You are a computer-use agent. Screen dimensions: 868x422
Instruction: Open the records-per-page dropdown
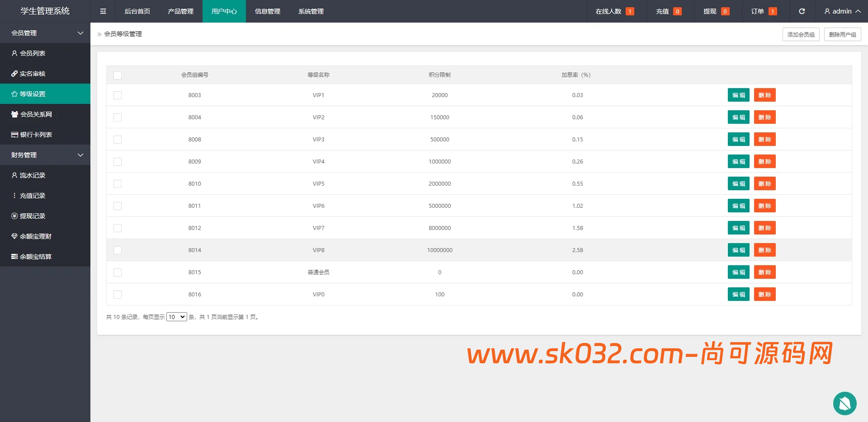tap(176, 317)
